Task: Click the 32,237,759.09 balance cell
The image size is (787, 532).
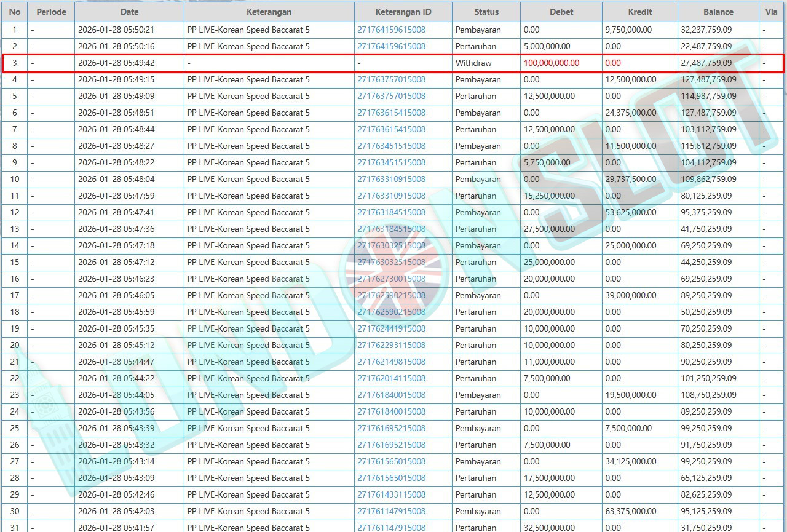Action: tap(706, 30)
